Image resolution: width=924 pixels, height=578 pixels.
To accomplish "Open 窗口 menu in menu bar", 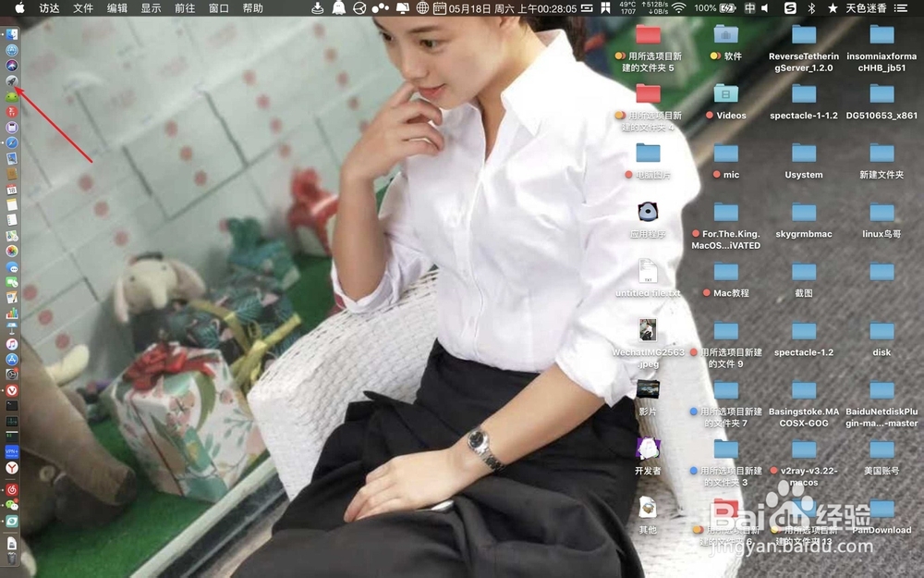I will point(219,7).
